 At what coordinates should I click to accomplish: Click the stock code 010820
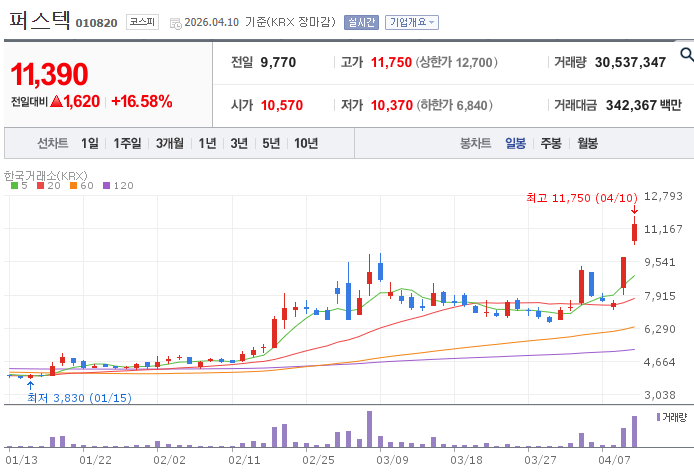coord(96,23)
